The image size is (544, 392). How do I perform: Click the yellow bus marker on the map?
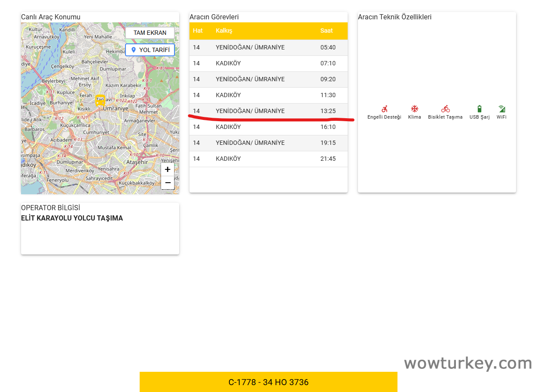pos(100,100)
